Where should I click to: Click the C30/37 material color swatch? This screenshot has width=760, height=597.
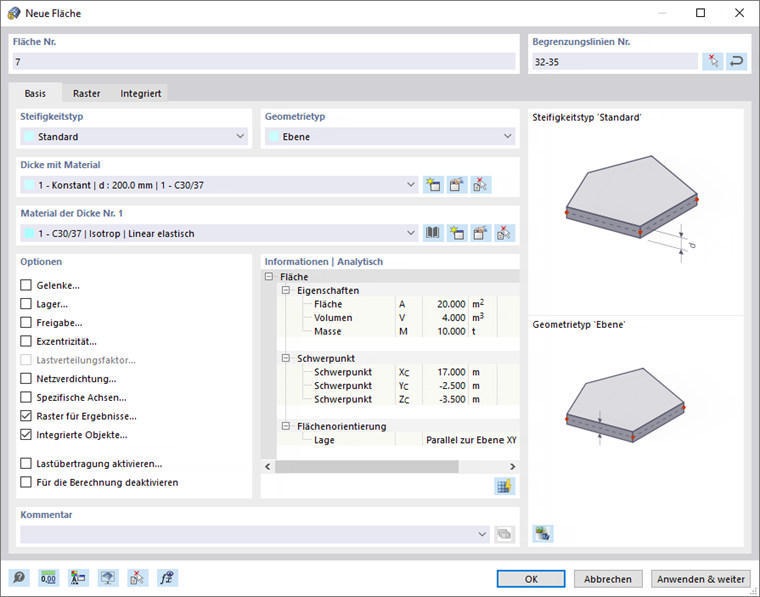coord(30,233)
